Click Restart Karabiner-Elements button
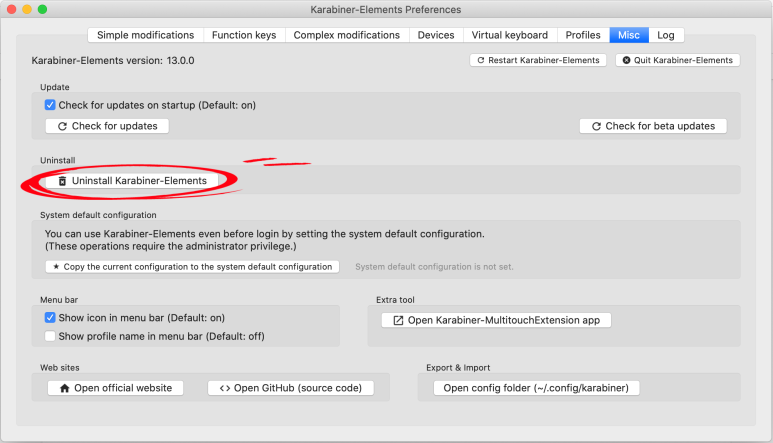The width and height of the screenshot is (773, 443). click(x=538, y=60)
